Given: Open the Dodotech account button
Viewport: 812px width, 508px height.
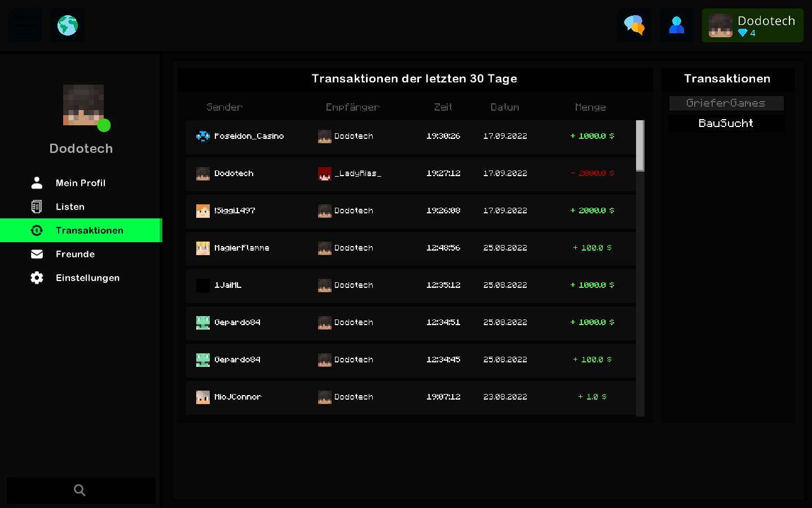Looking at the screenshot, I should pyautogui.click(x=753, y=25).
